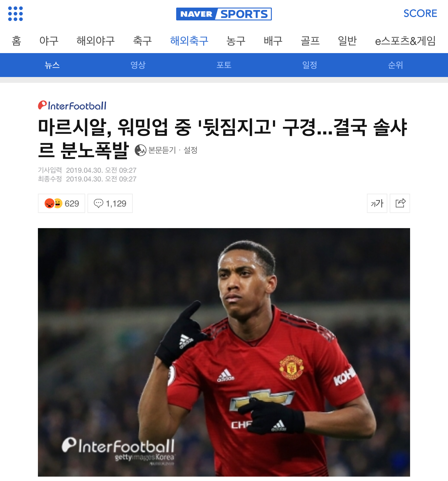This screenshot has height=481, width=448.
Task: Open the SCORE link
Action: point(420,13)
